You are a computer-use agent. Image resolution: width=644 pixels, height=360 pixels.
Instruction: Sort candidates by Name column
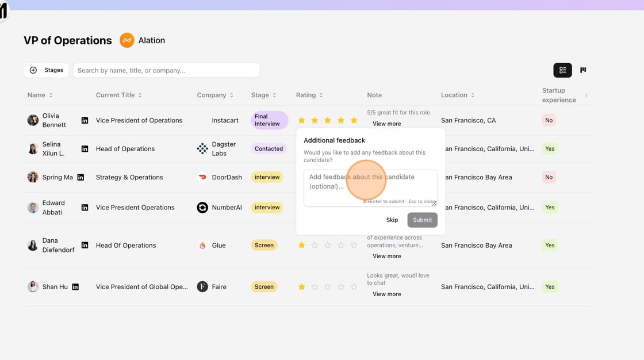click(x=40, y=95)
